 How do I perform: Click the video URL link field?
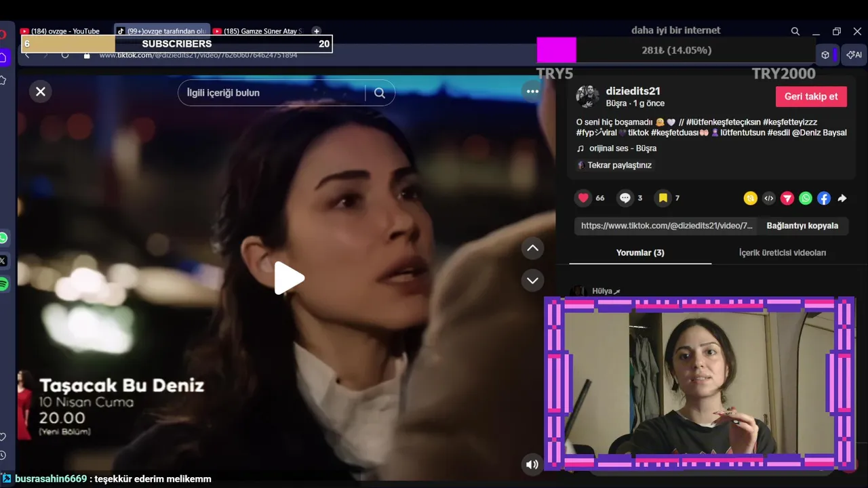coord(667,226)
